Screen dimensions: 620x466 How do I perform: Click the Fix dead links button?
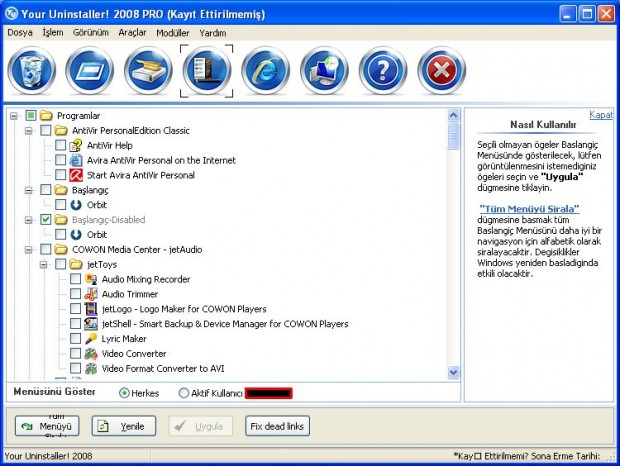tap(277, 426)
